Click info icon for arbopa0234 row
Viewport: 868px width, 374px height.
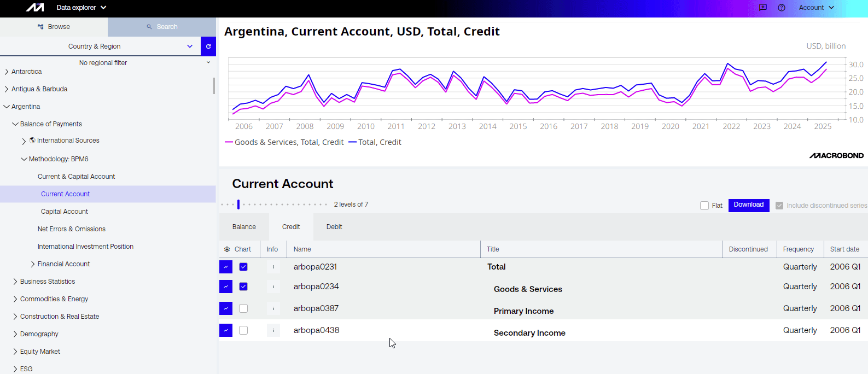(273, 287)
